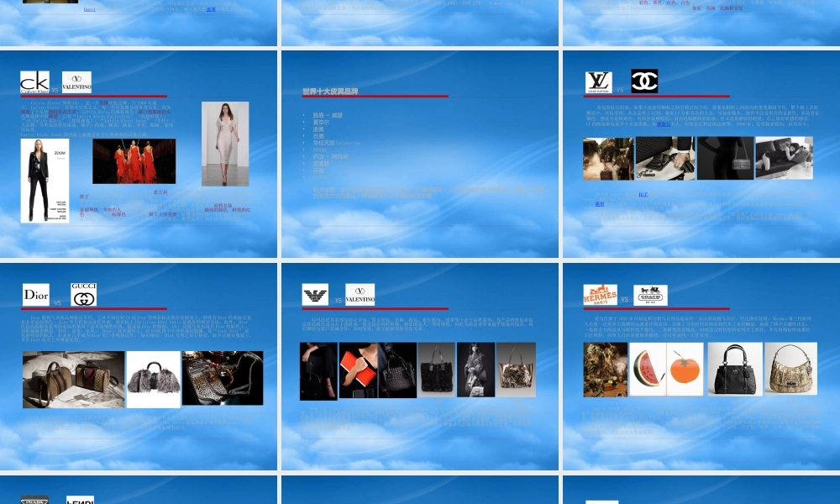Click the bullet item 夏奈尔
Screen dimensions: 840x504
(x=322, y=122)
